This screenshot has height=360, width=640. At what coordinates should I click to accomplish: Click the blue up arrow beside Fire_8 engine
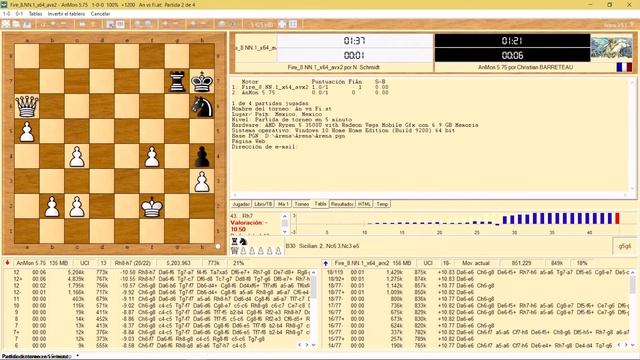[325, 263]
